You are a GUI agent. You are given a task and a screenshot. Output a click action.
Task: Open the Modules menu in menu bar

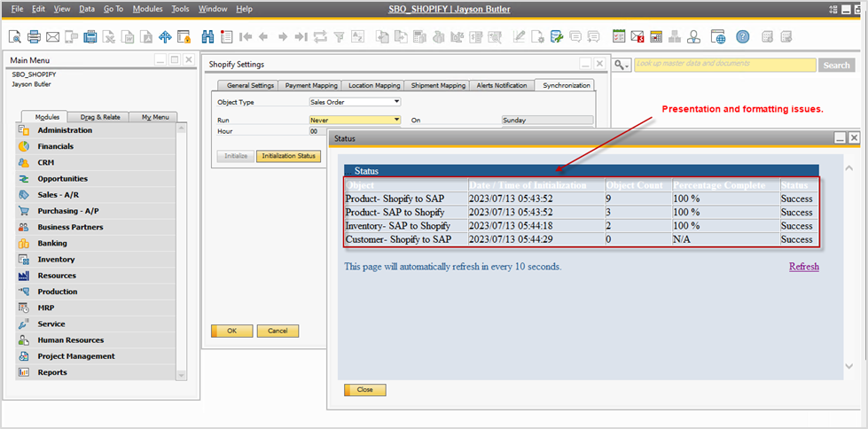(x=147, y=9)
